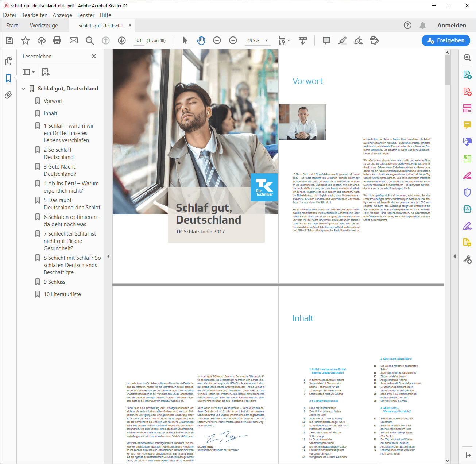Screen dimensions: 476x464
Task: Open bookmark 2 So schläft Deutschland
Action: pyautogui.click(x=58, y=154)
